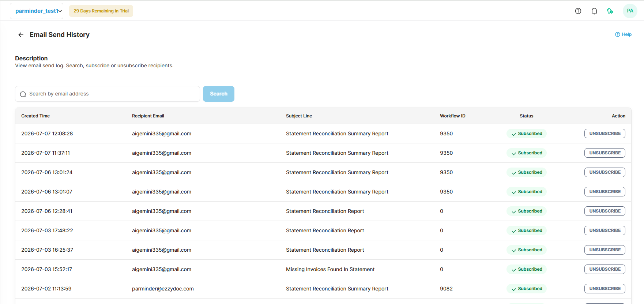Open the notifications bell
644x304 pixels.
click(594, 11)
